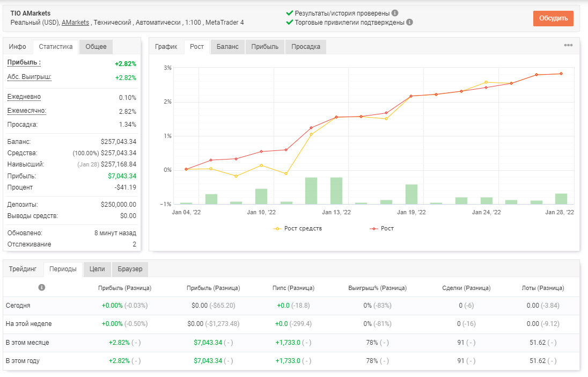Click 0.00 (-3.84) lots in today row
588x377 pixels.
(x=542, y=305)
